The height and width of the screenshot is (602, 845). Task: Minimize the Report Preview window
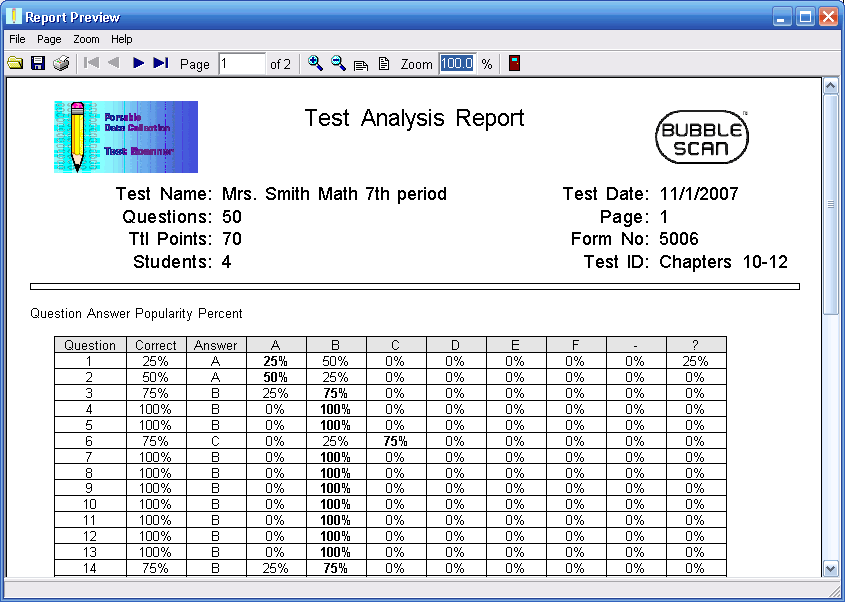point(782,17)
